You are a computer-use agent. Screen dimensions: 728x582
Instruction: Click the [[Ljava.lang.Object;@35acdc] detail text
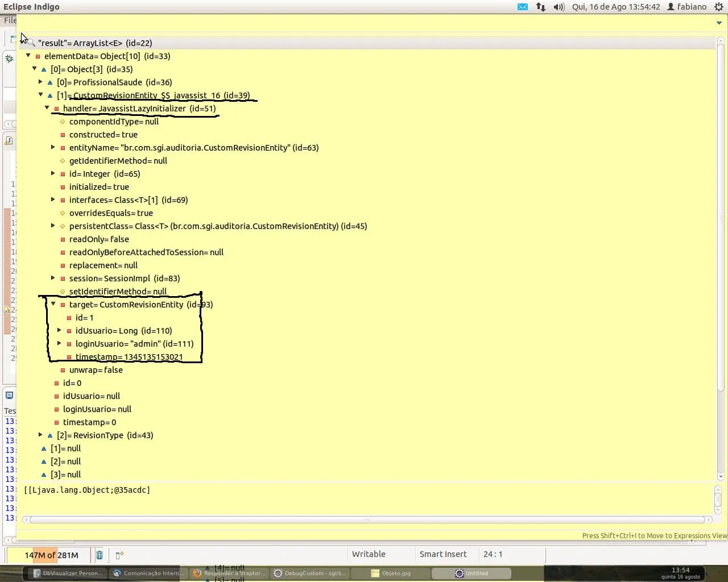(x=87, y=490)
